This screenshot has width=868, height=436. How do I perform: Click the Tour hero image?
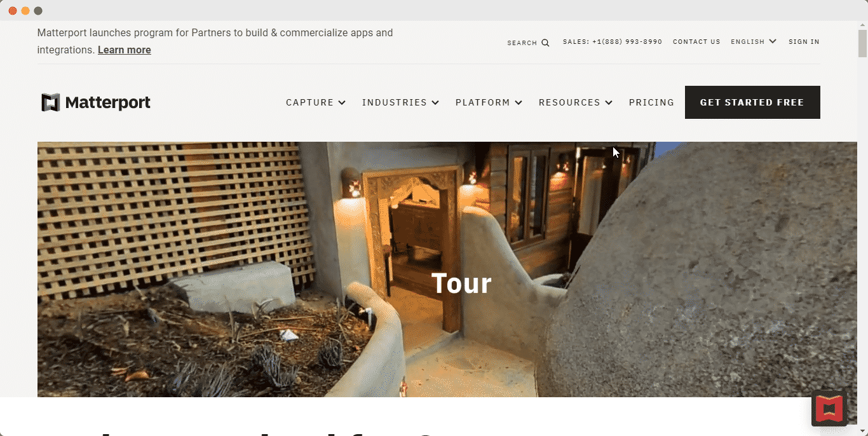pyautogui.click(x=447, y=269)
